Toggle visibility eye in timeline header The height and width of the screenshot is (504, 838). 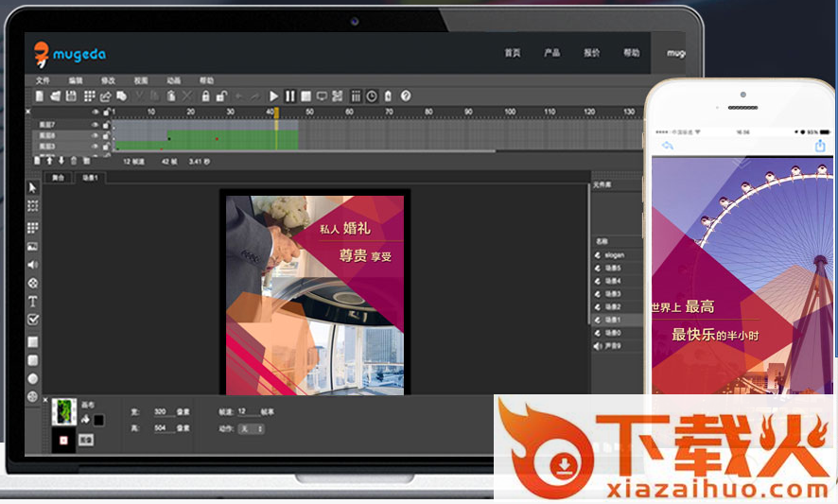(95, 113)
